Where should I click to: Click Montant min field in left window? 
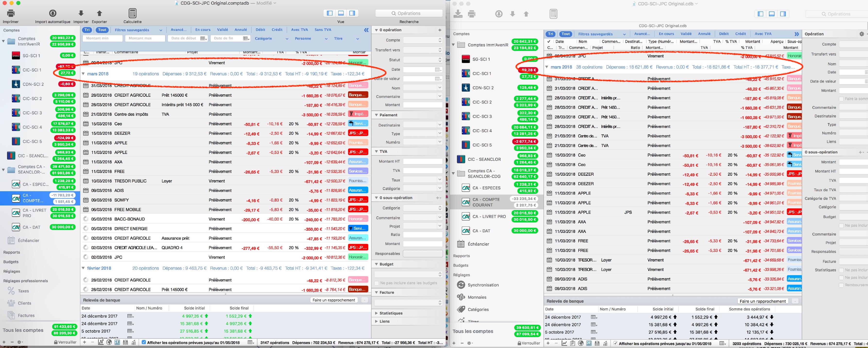[102, 38]
